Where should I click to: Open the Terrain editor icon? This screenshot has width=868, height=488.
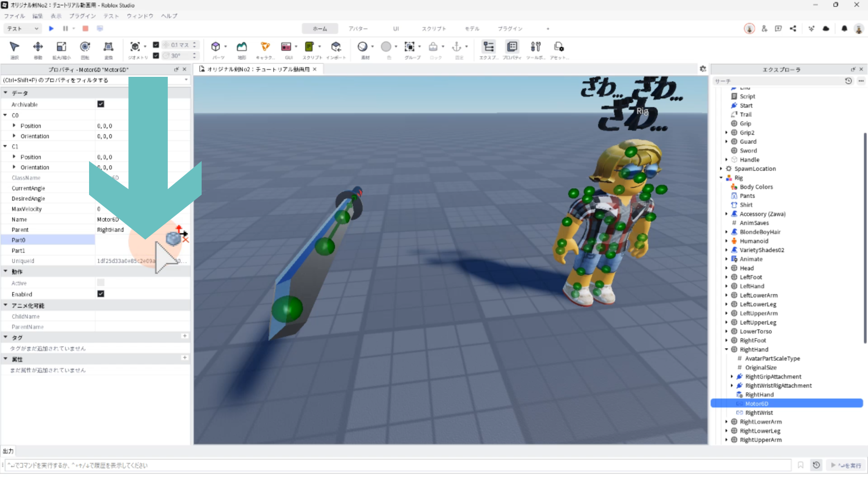pos(242,47)
